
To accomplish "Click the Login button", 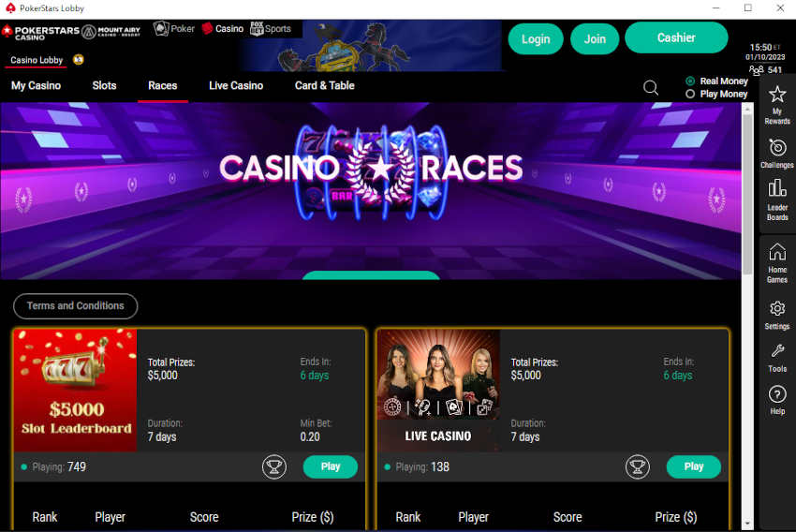I will click(536, 39).
